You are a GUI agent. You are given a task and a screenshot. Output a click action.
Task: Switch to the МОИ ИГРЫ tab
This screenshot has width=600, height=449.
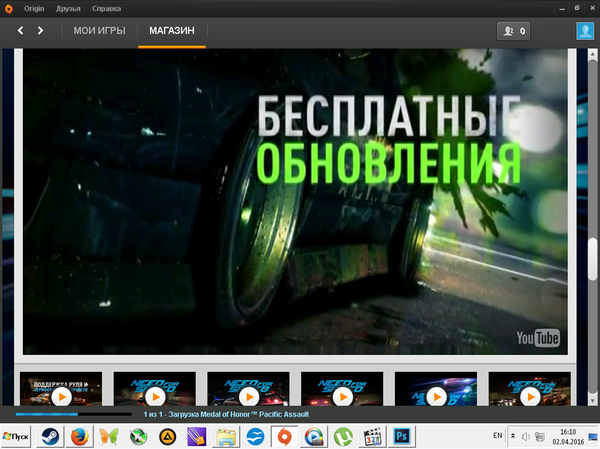point(99,31)
